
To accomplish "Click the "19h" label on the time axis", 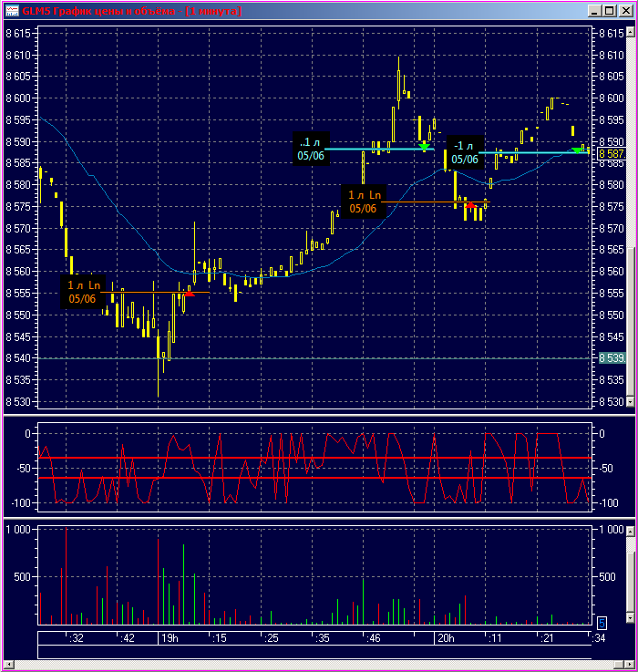I will [x=170, y=638].
